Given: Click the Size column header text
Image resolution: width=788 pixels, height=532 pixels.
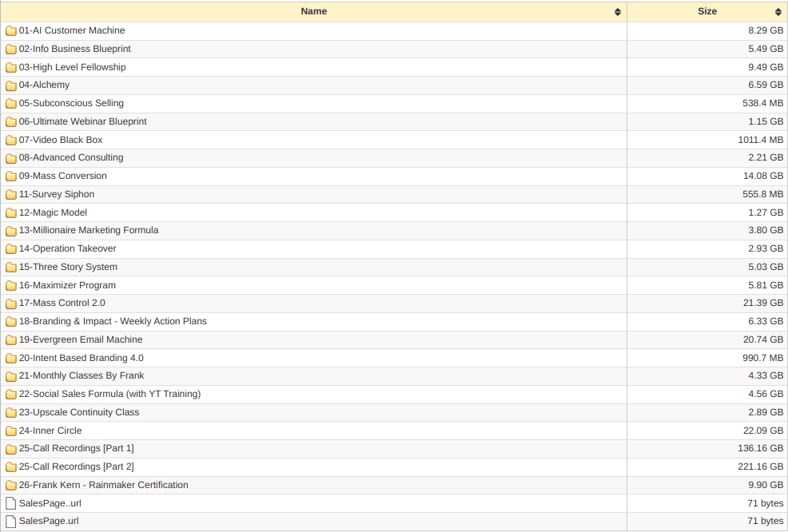Looking at the screenshot, I should point(707,11).
